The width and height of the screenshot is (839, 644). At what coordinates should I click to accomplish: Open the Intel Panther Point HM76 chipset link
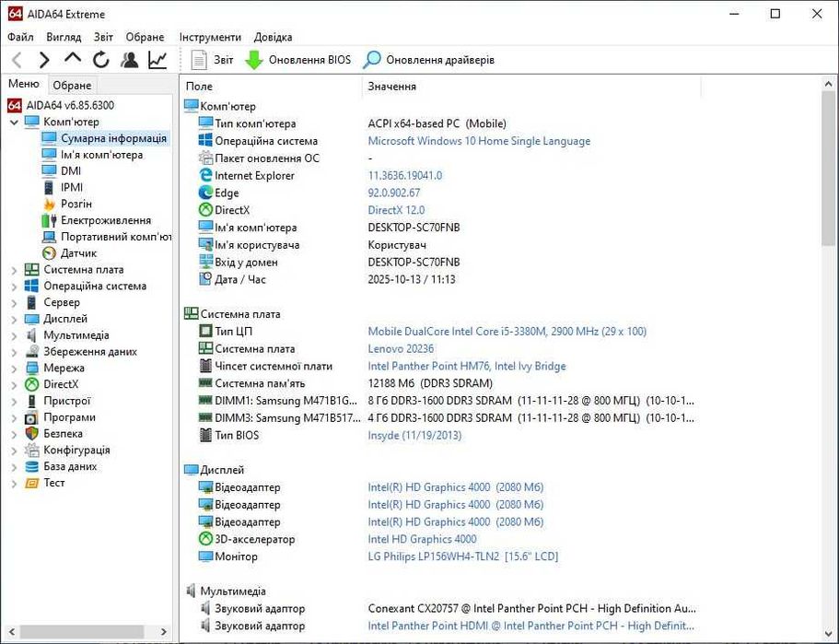pyautogui.click(x=467, y=366)
